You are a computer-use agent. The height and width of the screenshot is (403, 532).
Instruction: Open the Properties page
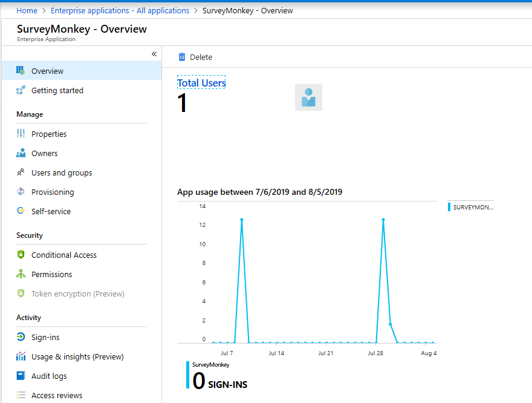click(x=82, y=134)
